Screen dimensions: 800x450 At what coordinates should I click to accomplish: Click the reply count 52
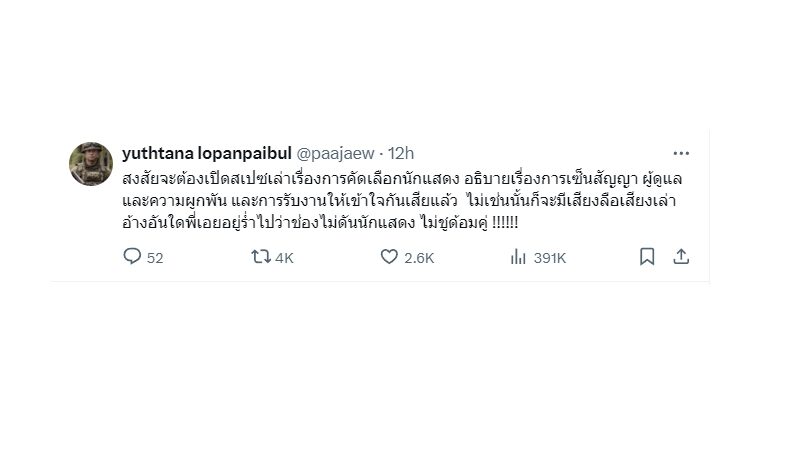pyautogui.click(x=155, y=258)
